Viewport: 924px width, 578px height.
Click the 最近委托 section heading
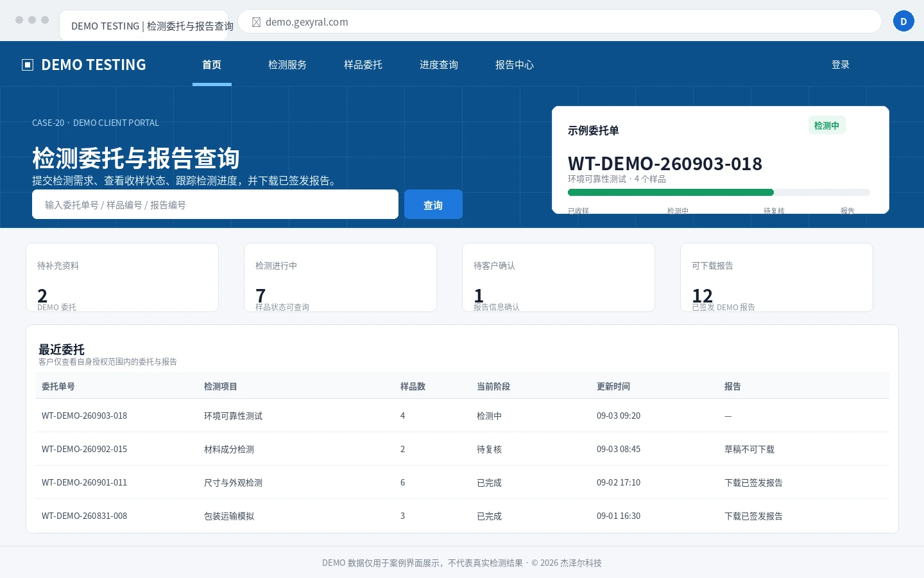[x=62, y=349]
